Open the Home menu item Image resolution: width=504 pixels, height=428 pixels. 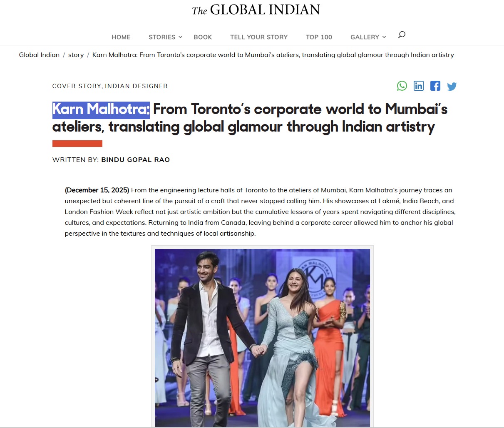pyautogui.click(x=121, y=37)
